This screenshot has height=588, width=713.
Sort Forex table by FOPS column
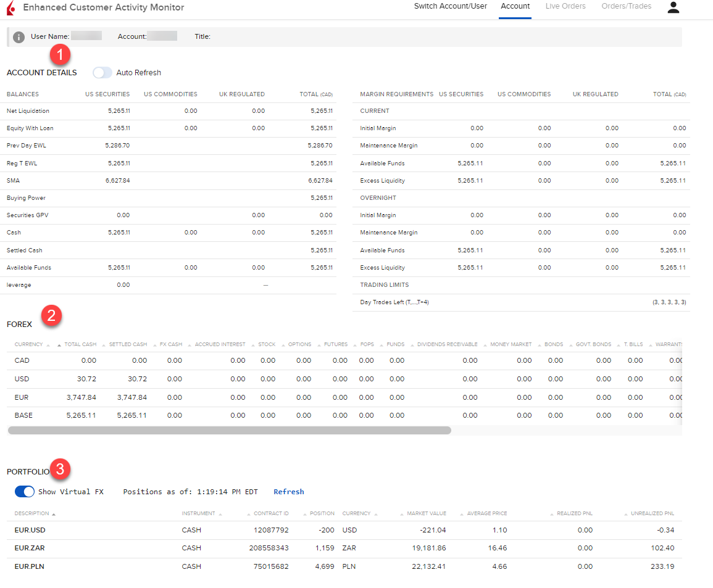[x=367, y=344]
